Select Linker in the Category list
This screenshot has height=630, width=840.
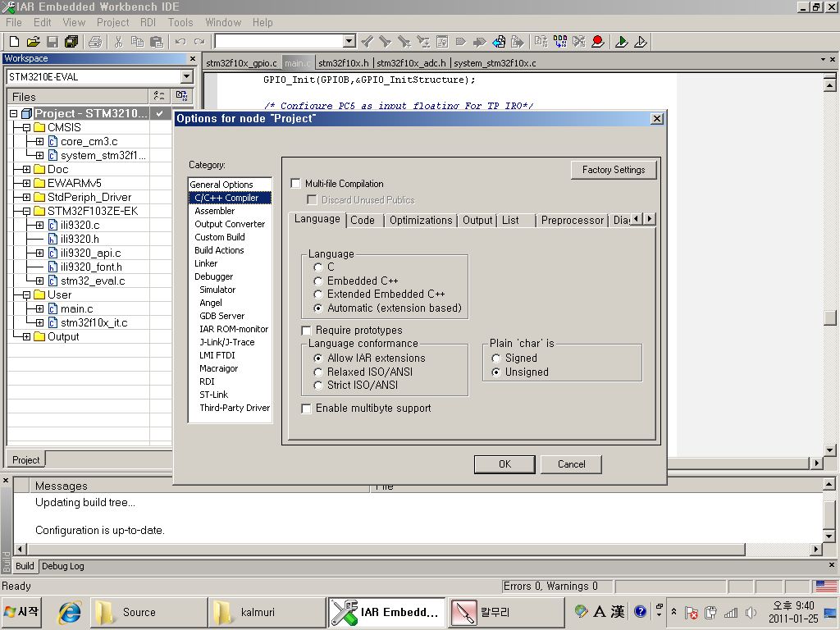point(206,263)
